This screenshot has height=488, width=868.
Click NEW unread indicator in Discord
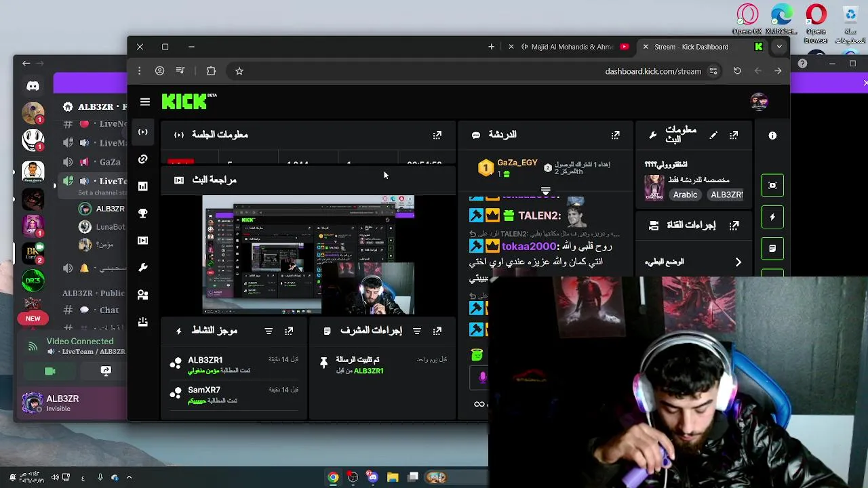[x=33, y=319]
